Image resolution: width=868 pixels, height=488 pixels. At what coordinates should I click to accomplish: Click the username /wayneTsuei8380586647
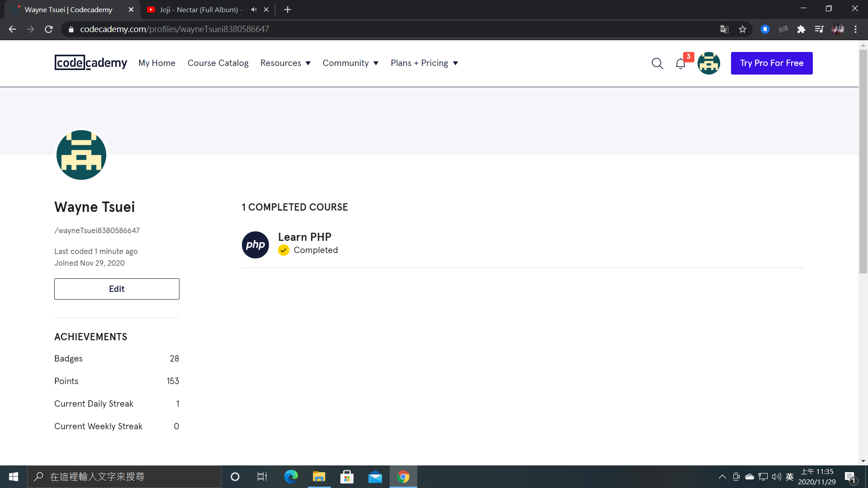97,230
